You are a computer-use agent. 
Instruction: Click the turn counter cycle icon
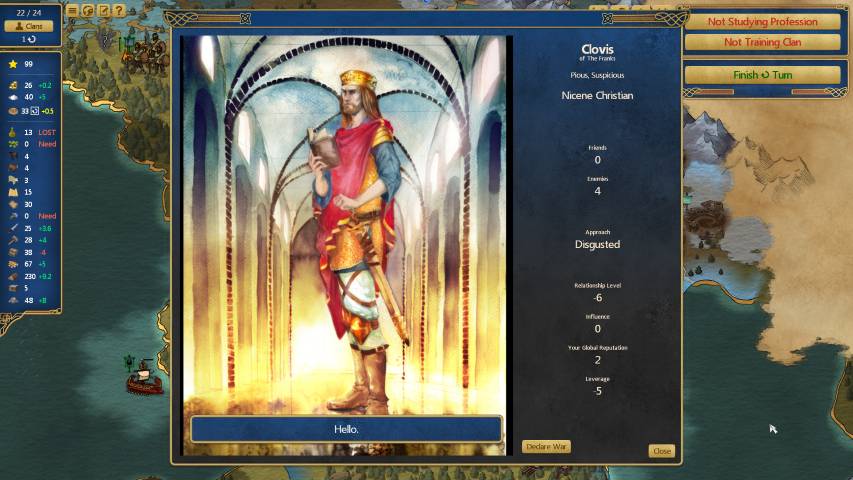(32, 39)
